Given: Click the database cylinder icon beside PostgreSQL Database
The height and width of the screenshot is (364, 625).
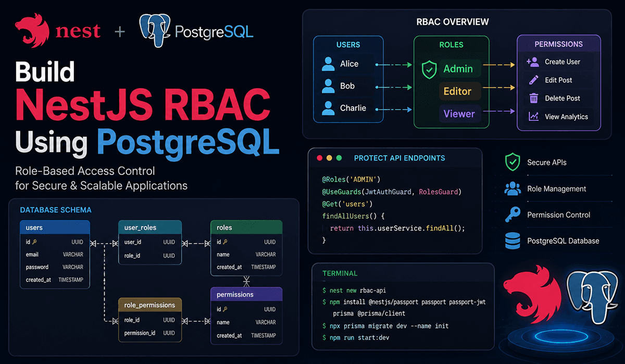Looking at the screenshot, I should click(x=512, y=241).
